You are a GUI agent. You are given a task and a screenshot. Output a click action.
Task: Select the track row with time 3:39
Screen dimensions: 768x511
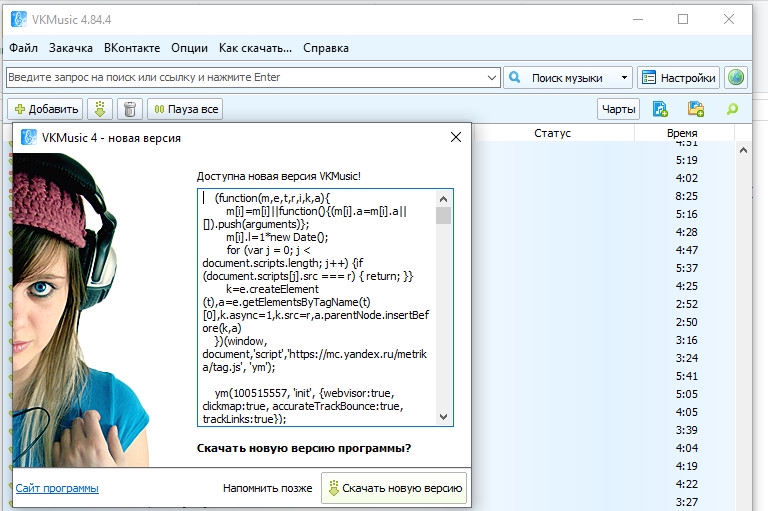[x=603, y=430]
